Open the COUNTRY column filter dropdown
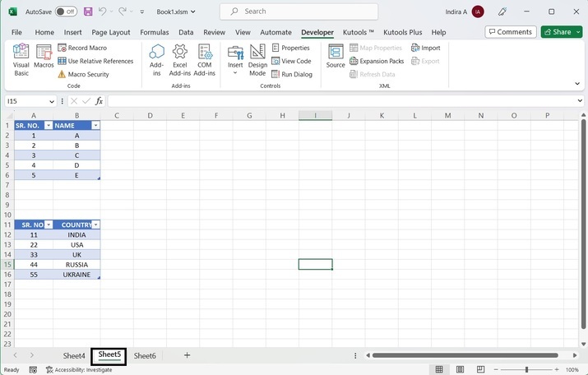Image resolution: width=588 pixels, height=375 pixels. click(x=95, y=225)
